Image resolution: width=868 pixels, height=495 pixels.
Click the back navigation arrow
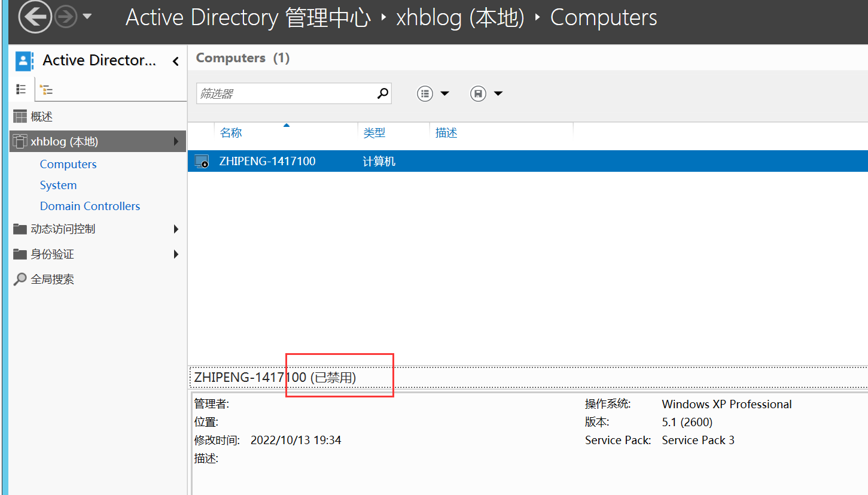(x=34, y=17)
